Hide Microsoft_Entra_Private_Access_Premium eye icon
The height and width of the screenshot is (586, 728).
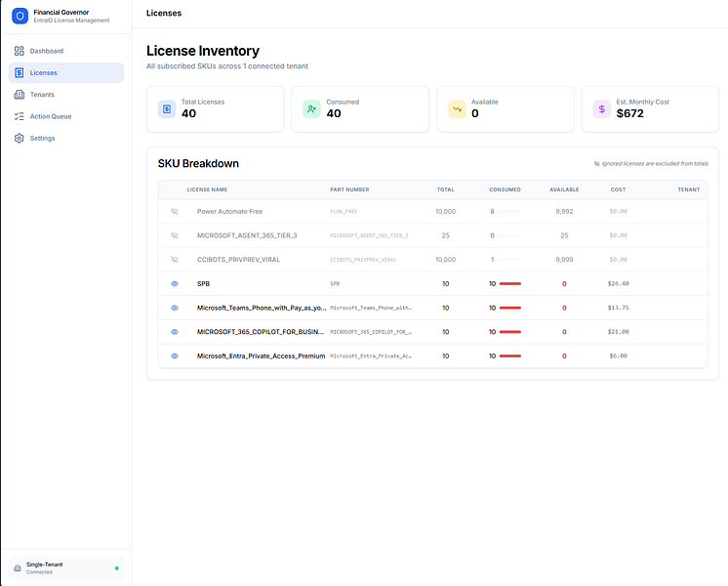tap(175, 356)
